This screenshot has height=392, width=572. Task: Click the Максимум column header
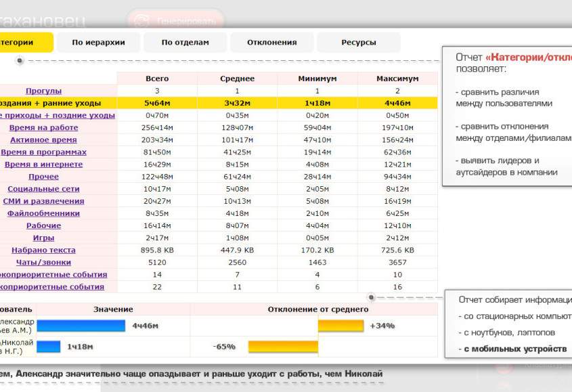pyautogui.click(x=397, y=79)
